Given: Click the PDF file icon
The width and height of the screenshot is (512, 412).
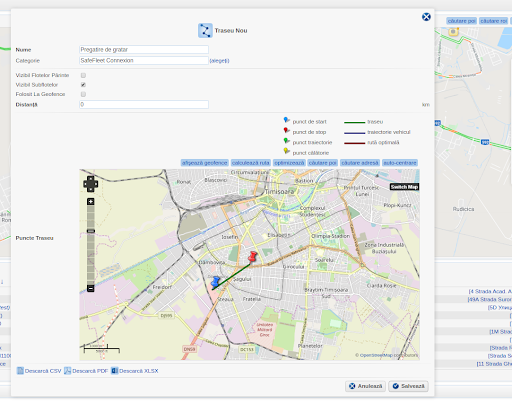Looking at the screenshot, I should pos(68,371).
